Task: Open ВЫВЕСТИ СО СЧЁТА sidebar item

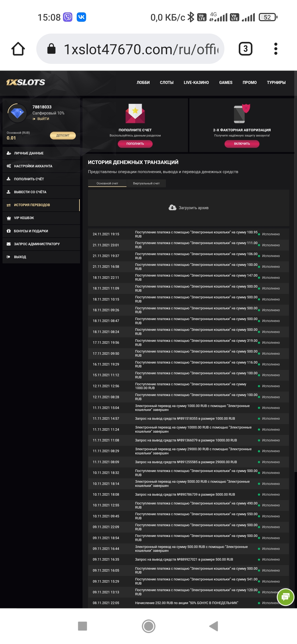Action: pyautogui.click(x=41, y=192)
